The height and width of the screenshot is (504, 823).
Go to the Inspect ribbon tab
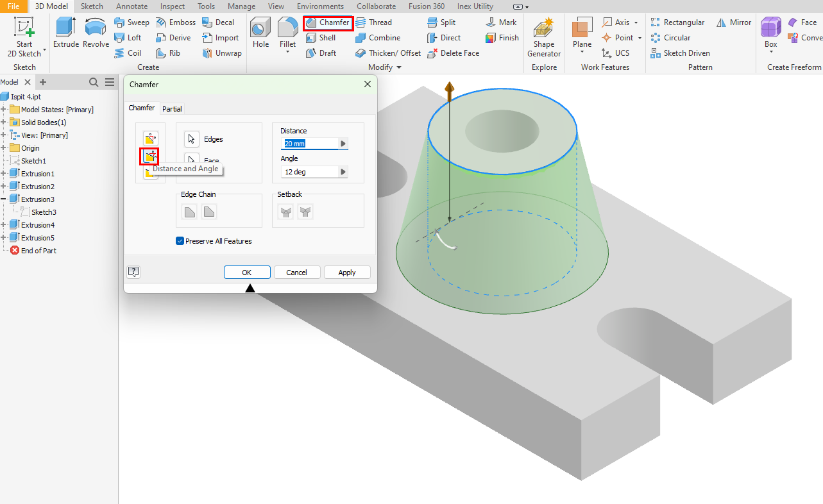(173, 6)
